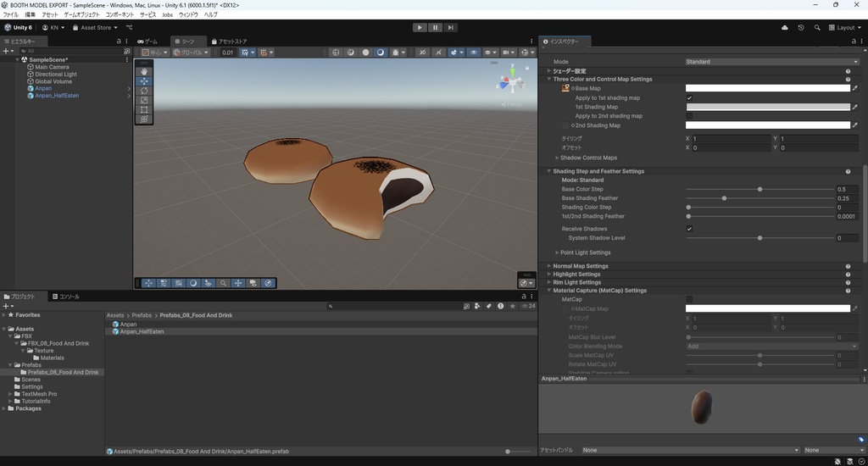Select wireframe draw mode icon
The height and width of the screenshot is (466, 868).
point(336,53)
